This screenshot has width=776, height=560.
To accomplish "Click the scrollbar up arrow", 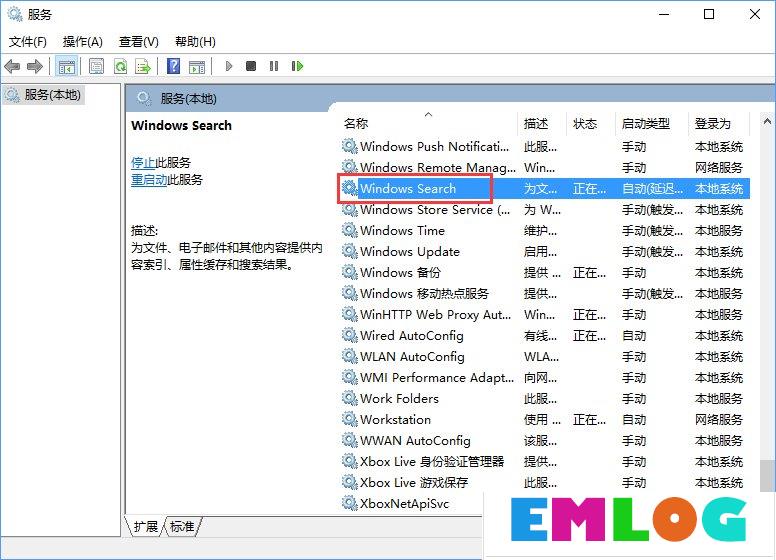I will point(768,121).
